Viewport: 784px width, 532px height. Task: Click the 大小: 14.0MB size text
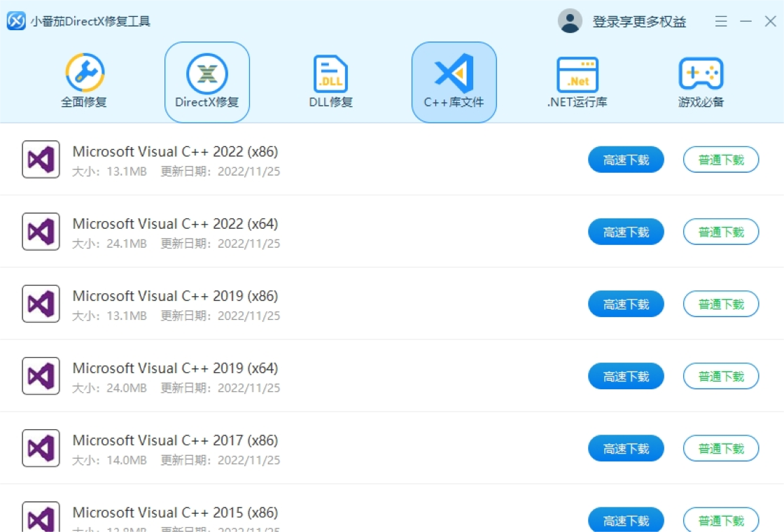(x=109, y=460)
